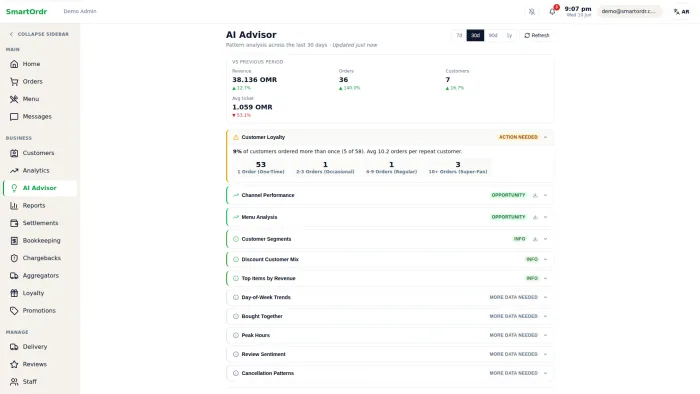Click the Channel Performance OPPORTUNITY badge
The height and width of the screenshot is (394, 700).
coord(508,195)
